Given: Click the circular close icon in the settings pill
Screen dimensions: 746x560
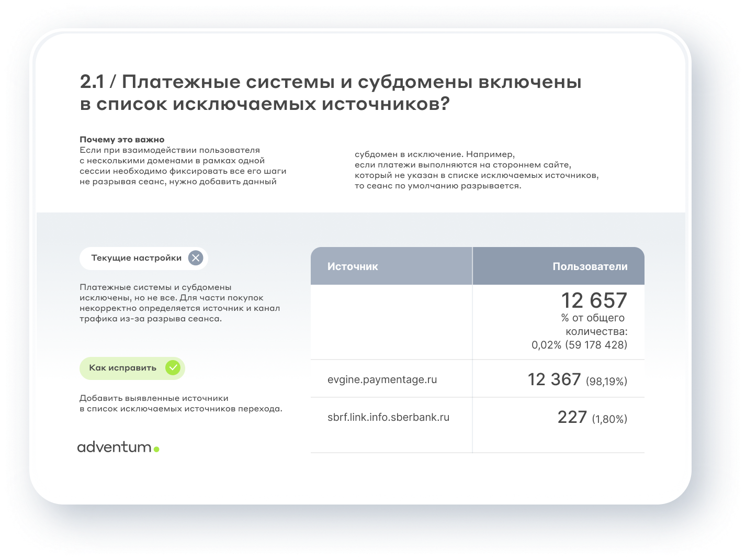Looking at the screenshot, I should pos(195,257).
